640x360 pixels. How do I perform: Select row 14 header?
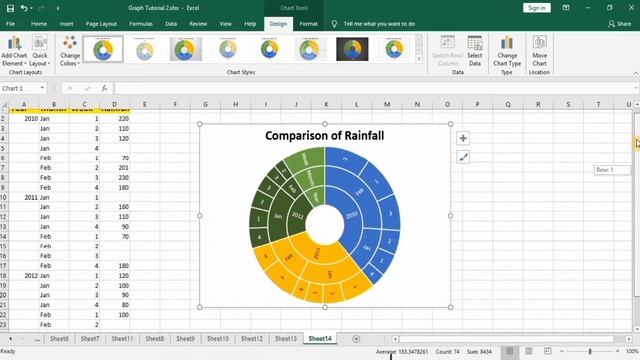tap(4, 236)
